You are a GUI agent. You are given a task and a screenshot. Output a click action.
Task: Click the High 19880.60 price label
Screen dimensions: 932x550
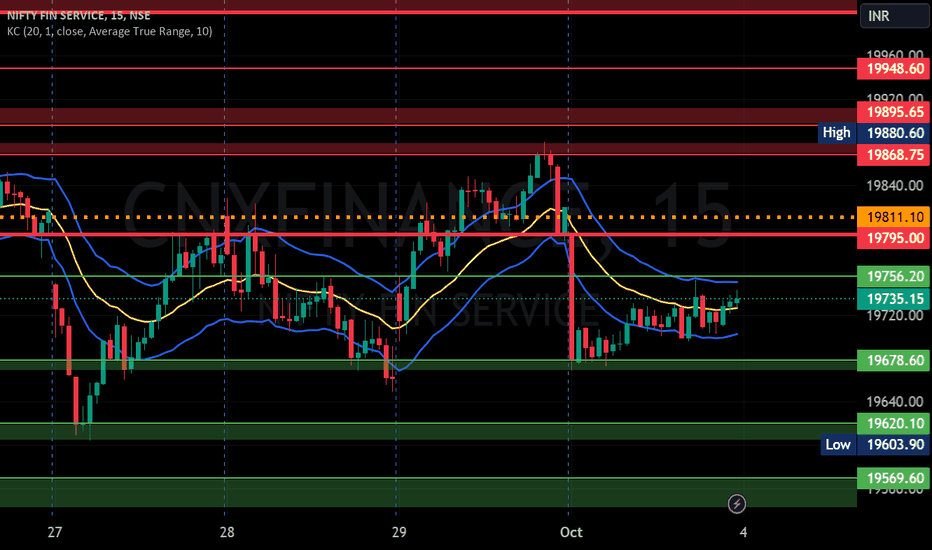(x=874, y=133)
